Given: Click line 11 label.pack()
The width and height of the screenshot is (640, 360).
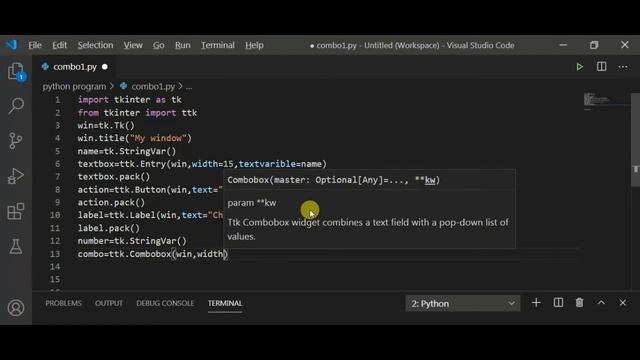Looking at the screenshot, I should click(x=109, y=228).
